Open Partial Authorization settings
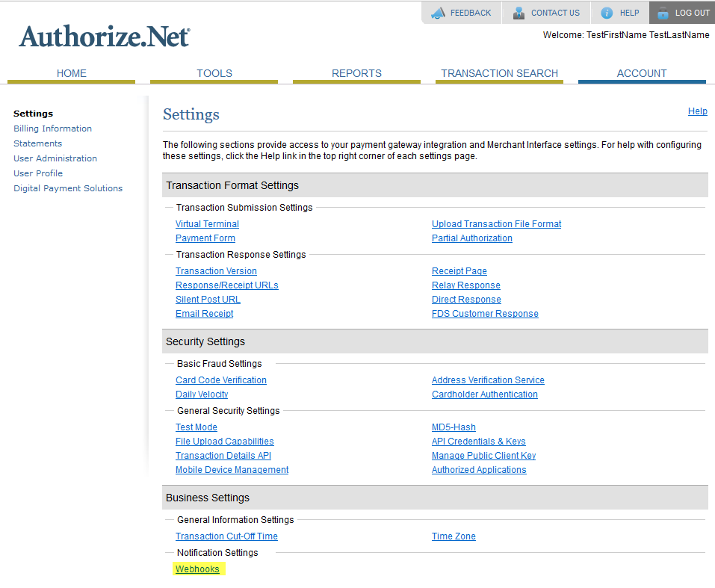The height and width of the screenshot is (588, 715). [471, 238]
